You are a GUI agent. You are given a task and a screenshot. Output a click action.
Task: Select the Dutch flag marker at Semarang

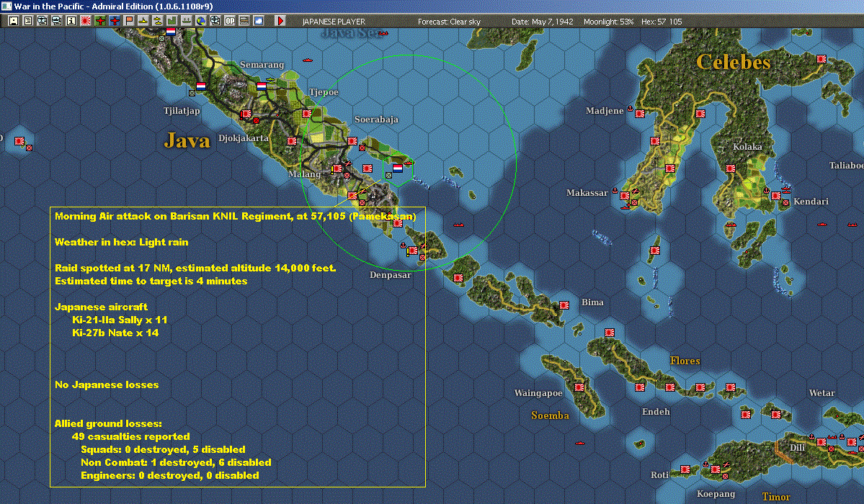click(x=262, y=86)
